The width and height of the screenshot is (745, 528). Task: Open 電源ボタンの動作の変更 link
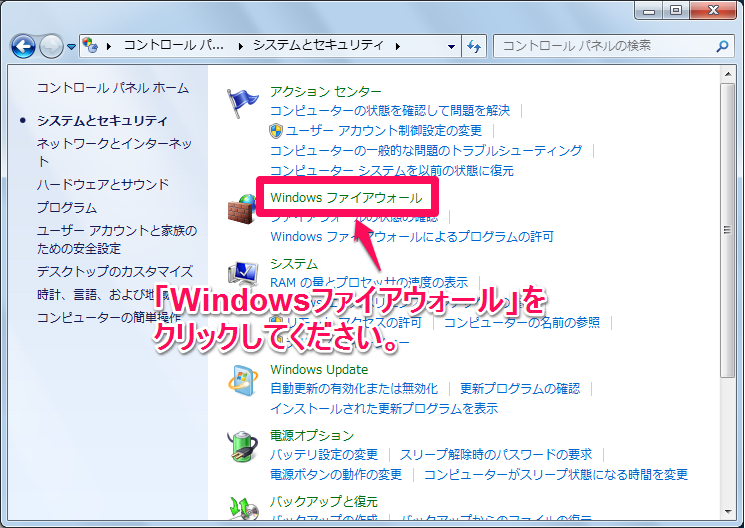[x=336, y=474]
